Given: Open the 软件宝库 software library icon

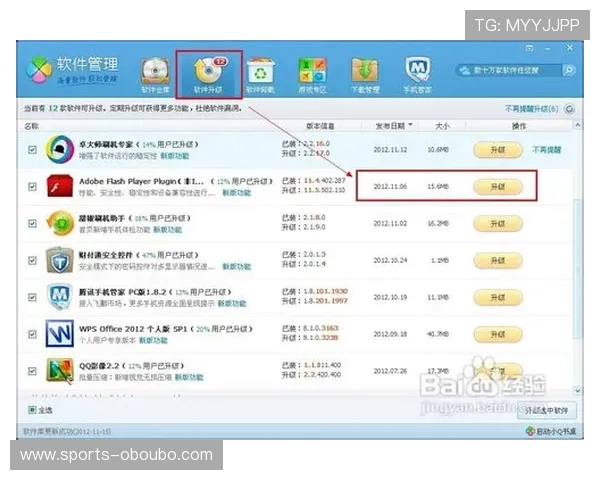Looking at the screenshot, I should coord(154,74).
